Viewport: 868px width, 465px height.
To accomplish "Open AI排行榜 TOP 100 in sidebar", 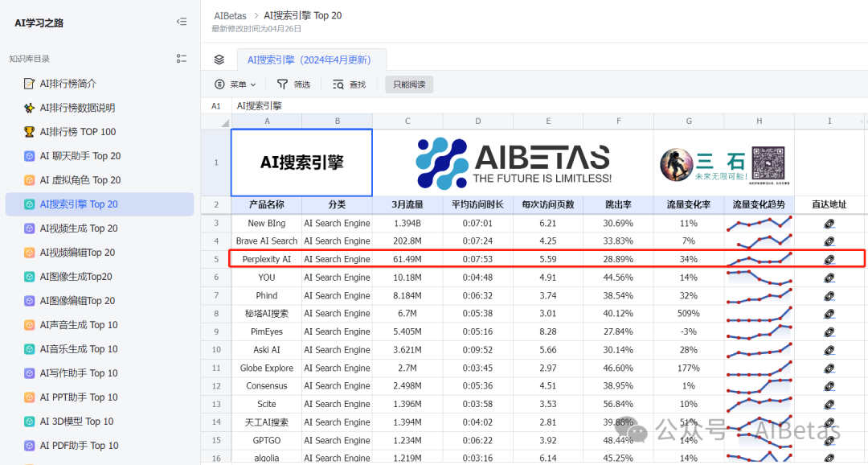I will pyautogui.click(x=78, y=132).
